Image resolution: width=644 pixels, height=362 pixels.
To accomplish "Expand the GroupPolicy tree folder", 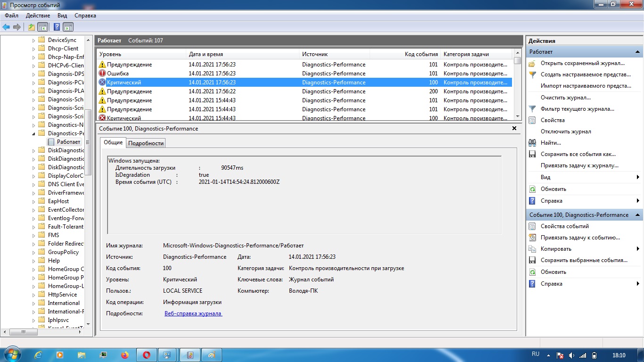I will (x=34, y=252).
